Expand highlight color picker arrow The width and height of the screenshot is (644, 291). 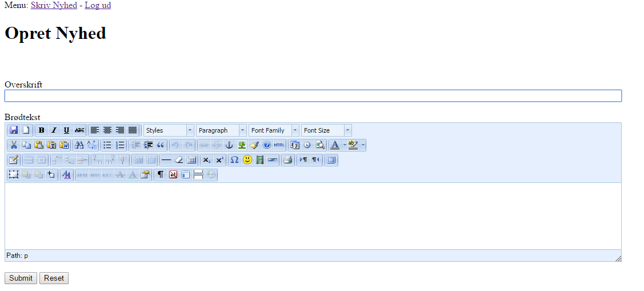363,145
